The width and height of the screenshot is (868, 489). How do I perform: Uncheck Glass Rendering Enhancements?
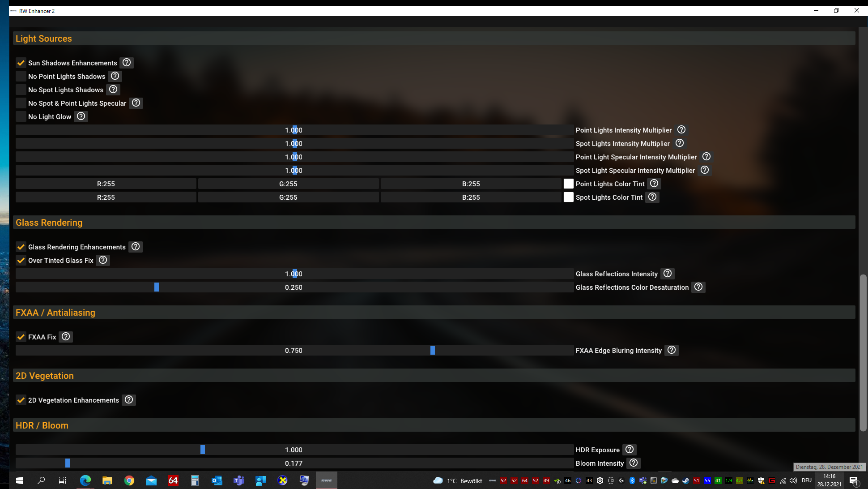(21, 247)
